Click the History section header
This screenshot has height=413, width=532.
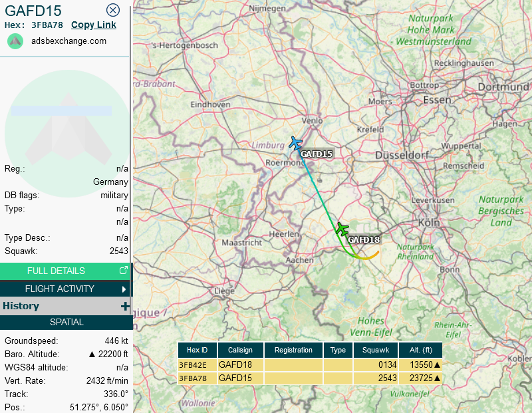point(65,306)
